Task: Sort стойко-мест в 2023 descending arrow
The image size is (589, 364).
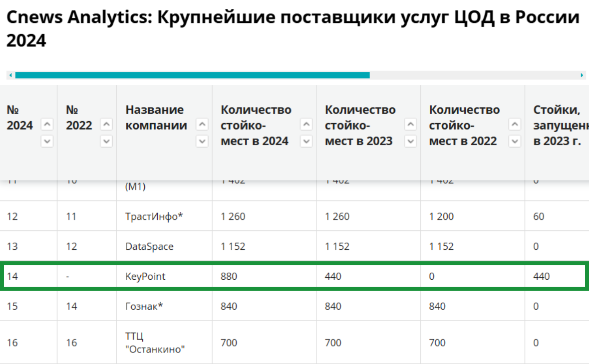Action: [x=411, y=142]
